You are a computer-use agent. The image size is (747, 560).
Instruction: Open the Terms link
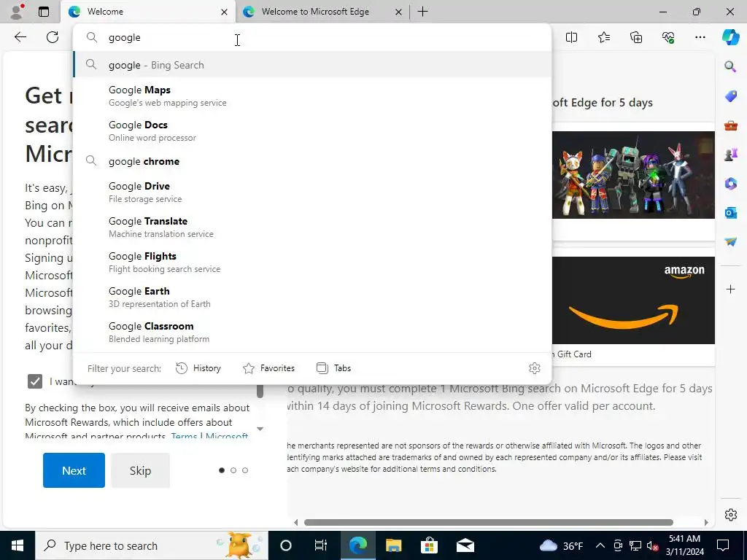pyautogui.click(x=184, y=436)
